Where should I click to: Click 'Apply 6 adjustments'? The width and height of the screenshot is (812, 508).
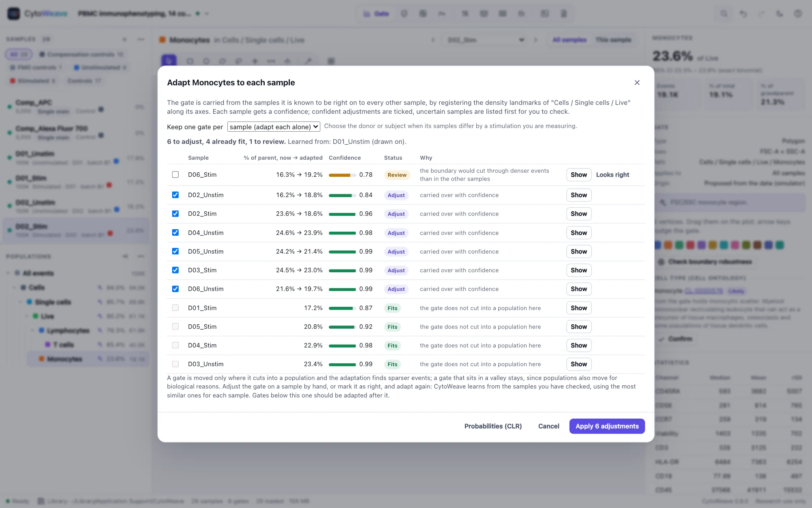(607, 426)
